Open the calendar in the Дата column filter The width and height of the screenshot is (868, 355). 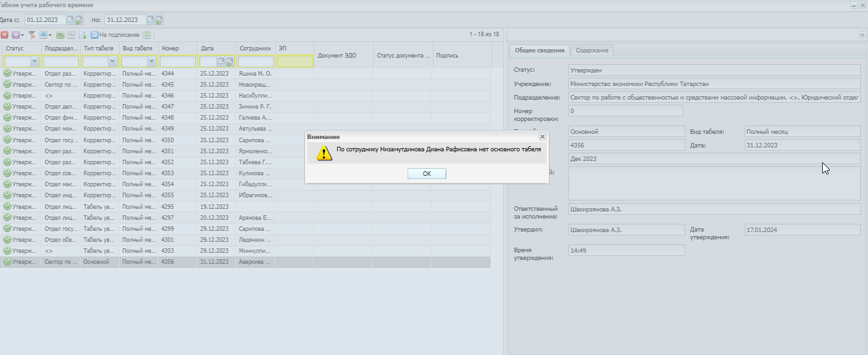pos(221,61)
